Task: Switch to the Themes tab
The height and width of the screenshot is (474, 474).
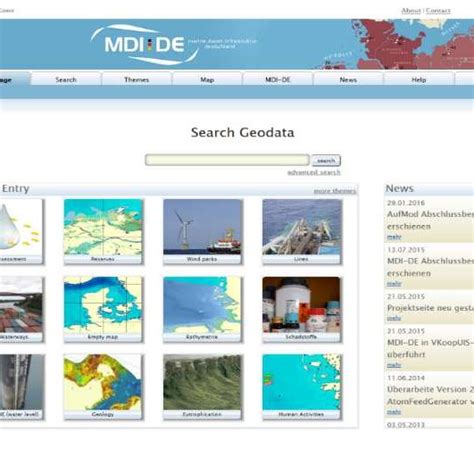Action: [136, 80]
